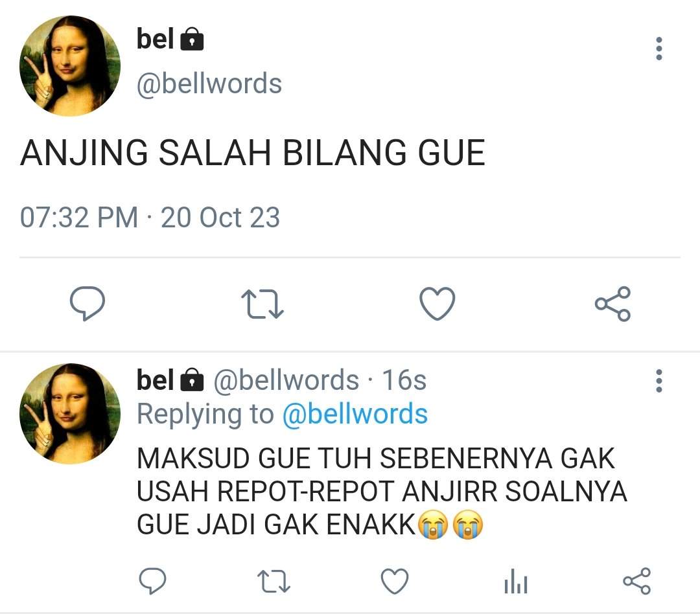Open the main tweet's three-dot menu

(659, 49)
